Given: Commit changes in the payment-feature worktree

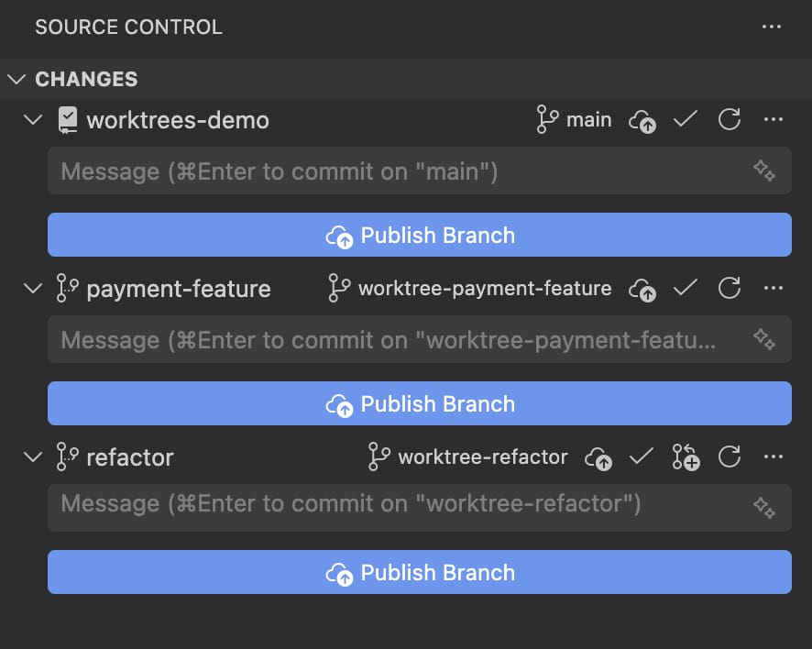Looking at the screenshot, I should point(685,289).
